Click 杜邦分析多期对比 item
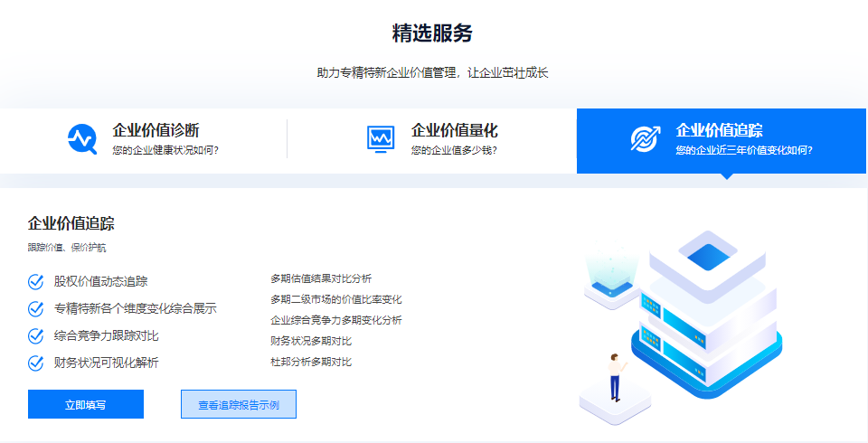This screenshot has height=443, width=868. point(311,362)
